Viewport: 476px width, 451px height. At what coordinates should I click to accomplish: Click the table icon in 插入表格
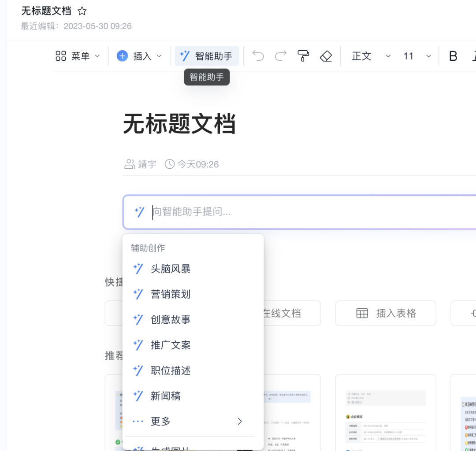(x=362, y=313)
